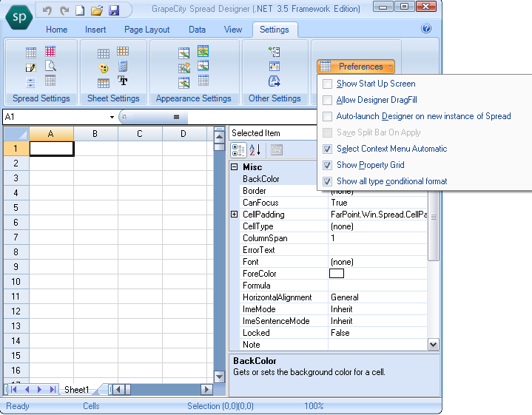Click the Undo icon in quick access toolbar
532x415 pixels.
(47, 10)
